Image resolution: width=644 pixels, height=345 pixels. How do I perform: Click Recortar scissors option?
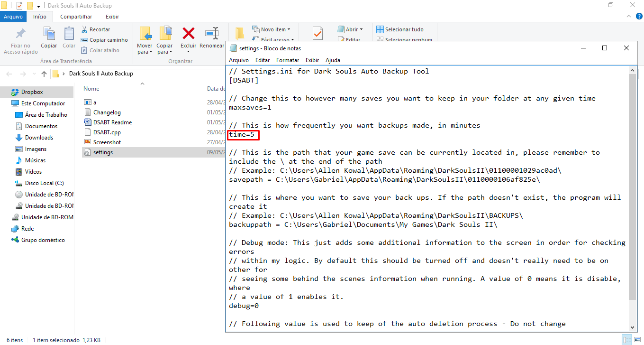coord(96,29)
